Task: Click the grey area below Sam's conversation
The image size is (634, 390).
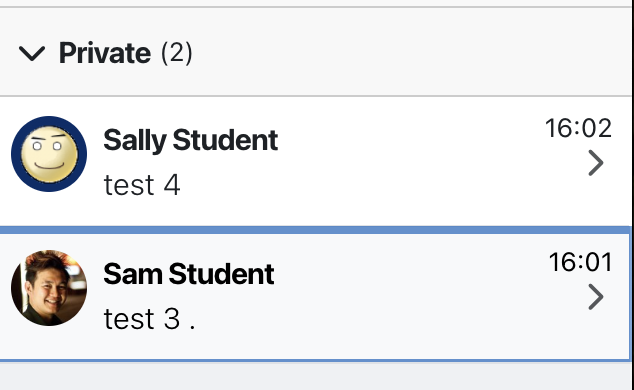Action: click(315, 377)
